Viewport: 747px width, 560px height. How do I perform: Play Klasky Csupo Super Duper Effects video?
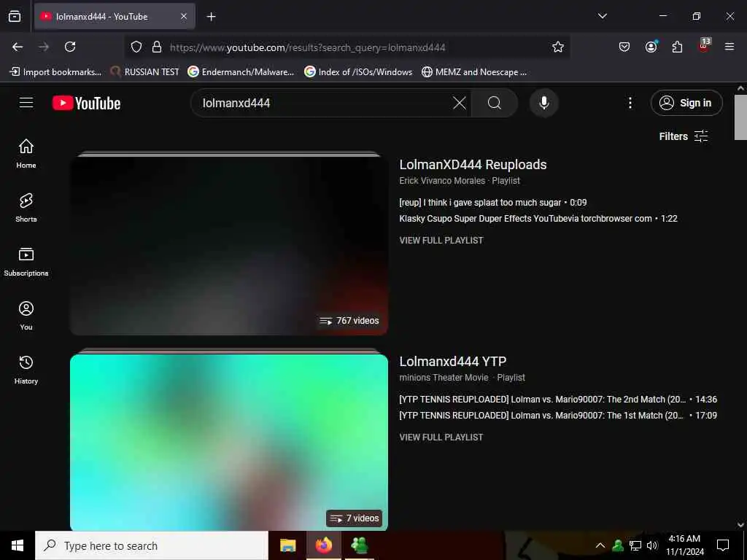[538, 219]
